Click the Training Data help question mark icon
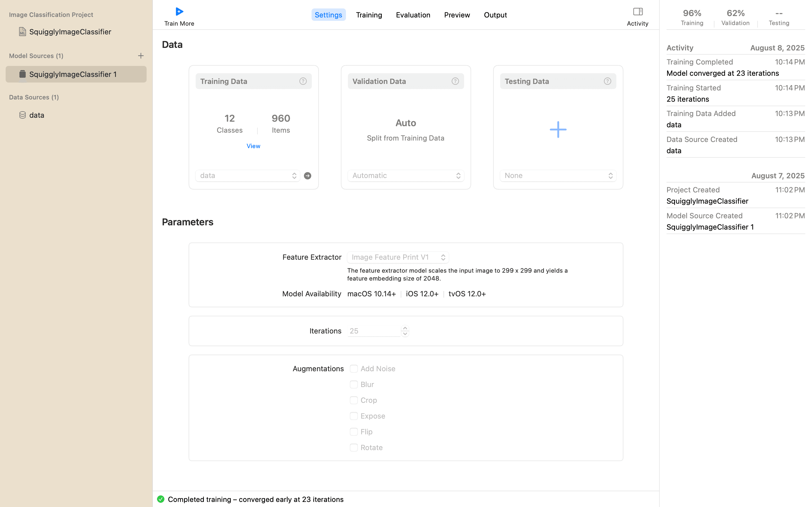The image size is (812, 507). [303, 81]
